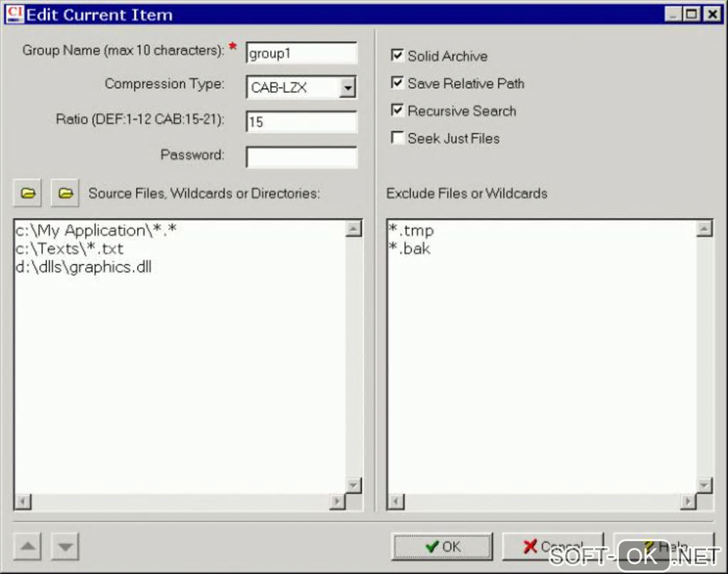
Task: Enable the Seek Just Files checkbox
Action: [397, 138]
